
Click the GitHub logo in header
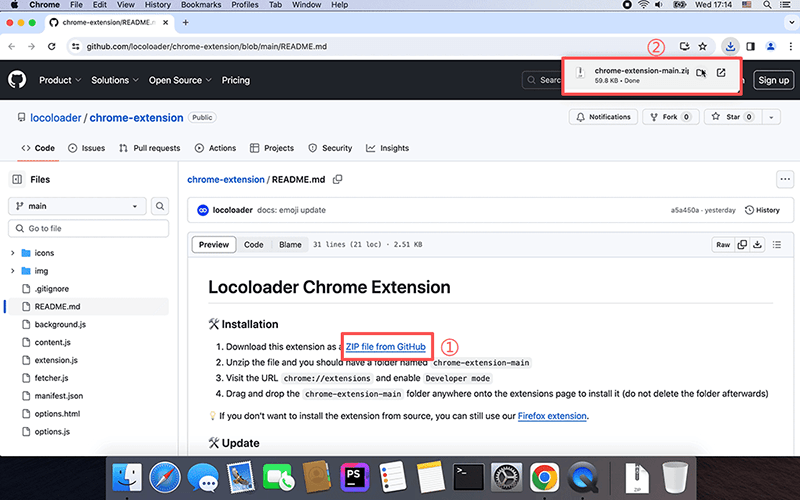[x=17, y=80]
